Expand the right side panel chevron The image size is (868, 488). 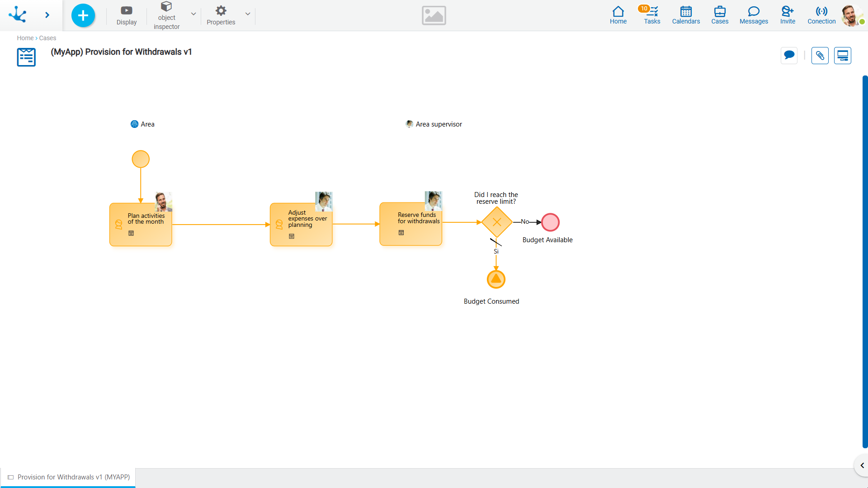(862, 465)
